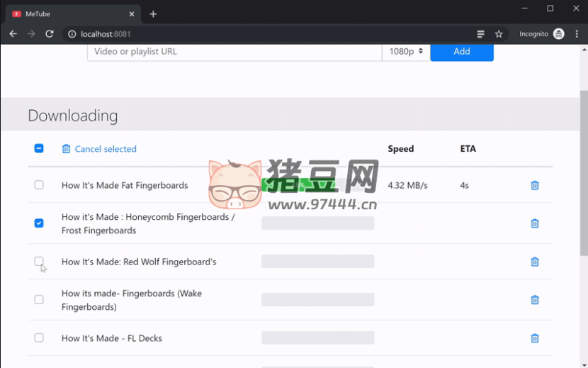
Task: Switch to the MeTube browser tab
Action: click(x=71, y=14)
